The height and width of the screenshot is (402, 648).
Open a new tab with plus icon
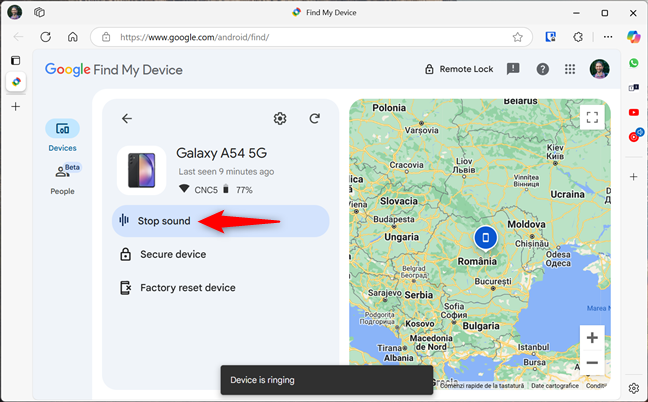pyautogui.click(x=16, y=107)
